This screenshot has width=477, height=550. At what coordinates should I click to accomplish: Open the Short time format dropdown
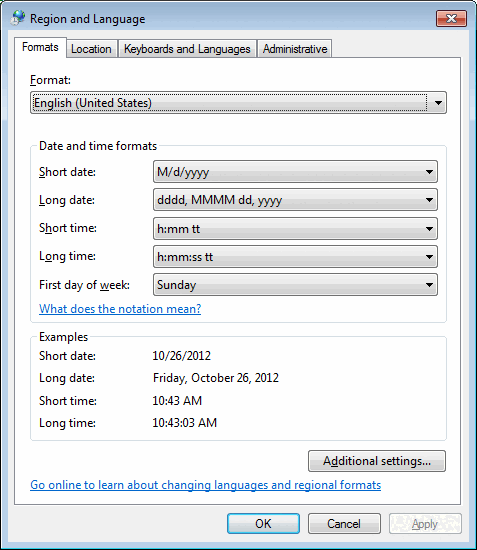[295, 229]
